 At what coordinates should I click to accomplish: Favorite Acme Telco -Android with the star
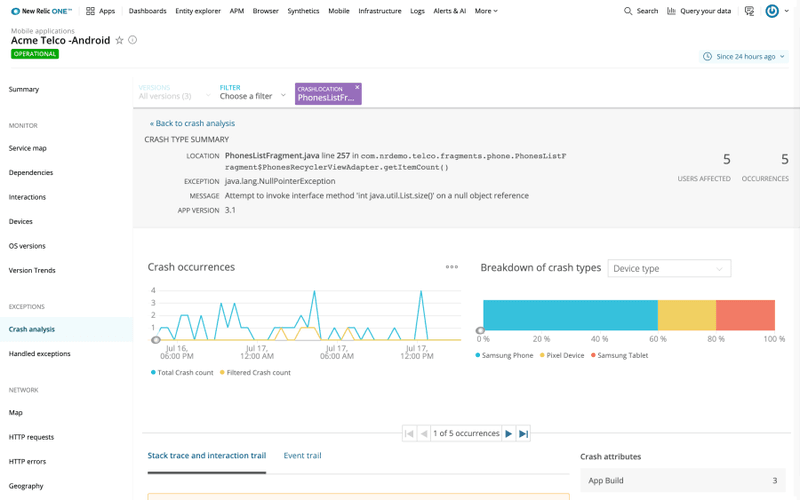(x=119, y=40)
